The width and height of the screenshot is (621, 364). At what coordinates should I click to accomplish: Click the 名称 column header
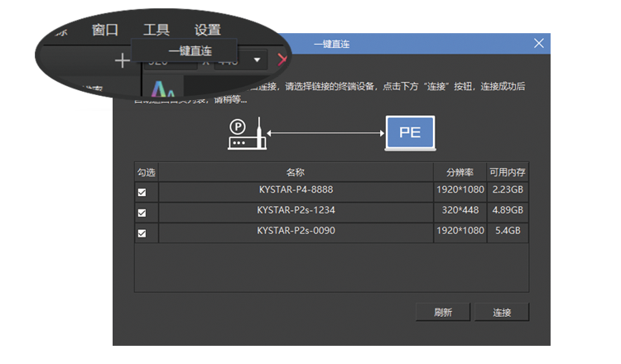296,172
